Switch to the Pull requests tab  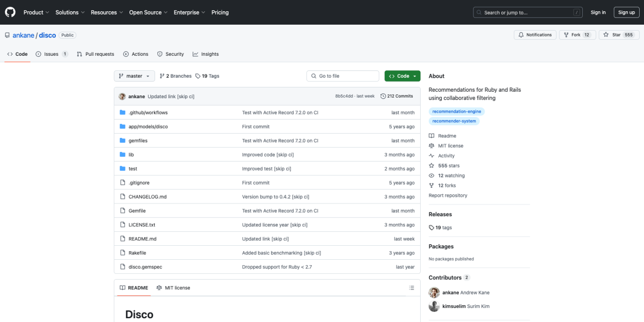coord(96,54)
